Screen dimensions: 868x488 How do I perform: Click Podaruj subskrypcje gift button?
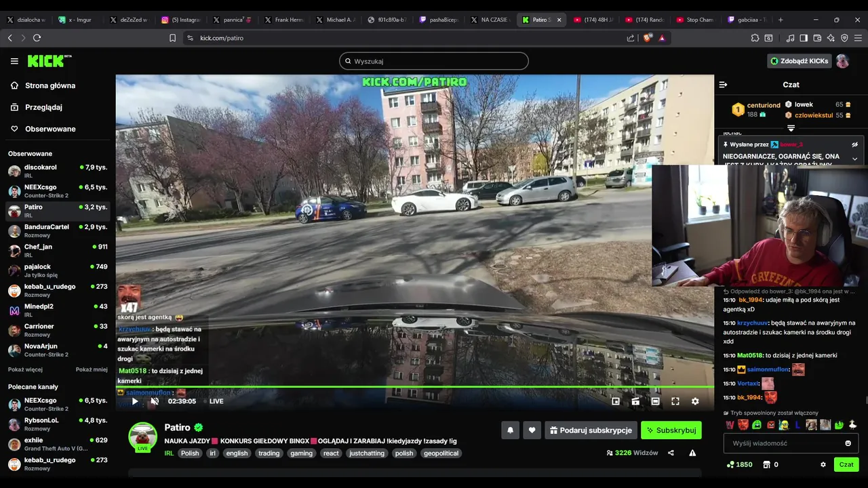tap(591, 430)
